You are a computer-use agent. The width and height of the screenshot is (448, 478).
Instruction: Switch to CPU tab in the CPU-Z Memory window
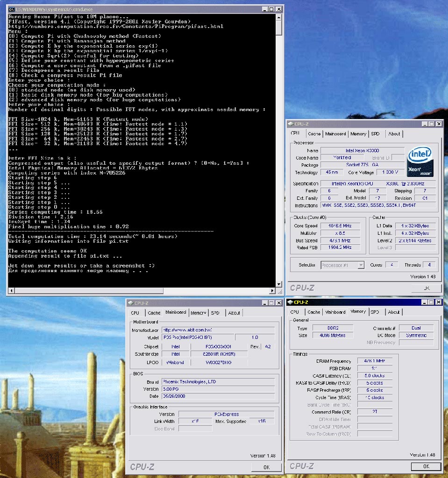(294, 312)
